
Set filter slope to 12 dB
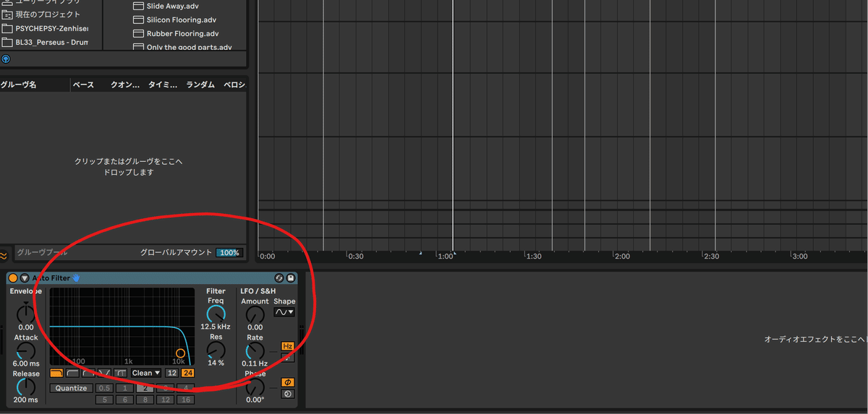coord(171,373)
